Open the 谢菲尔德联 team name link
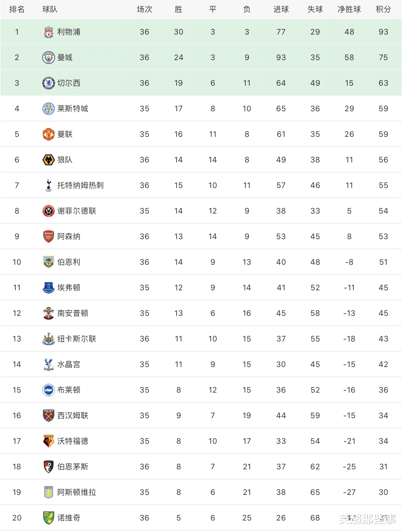 click(x=77, y=211)
